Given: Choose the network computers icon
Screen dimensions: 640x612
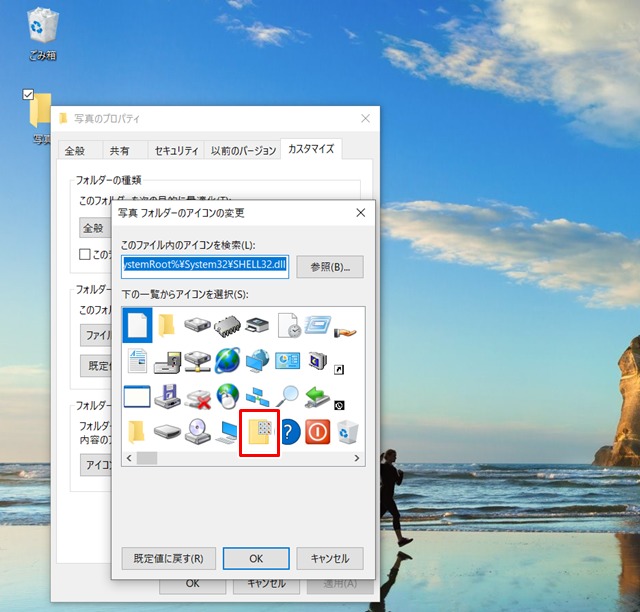Looking at the screenshot, I should pyautogui.click(x=258, y=397).
